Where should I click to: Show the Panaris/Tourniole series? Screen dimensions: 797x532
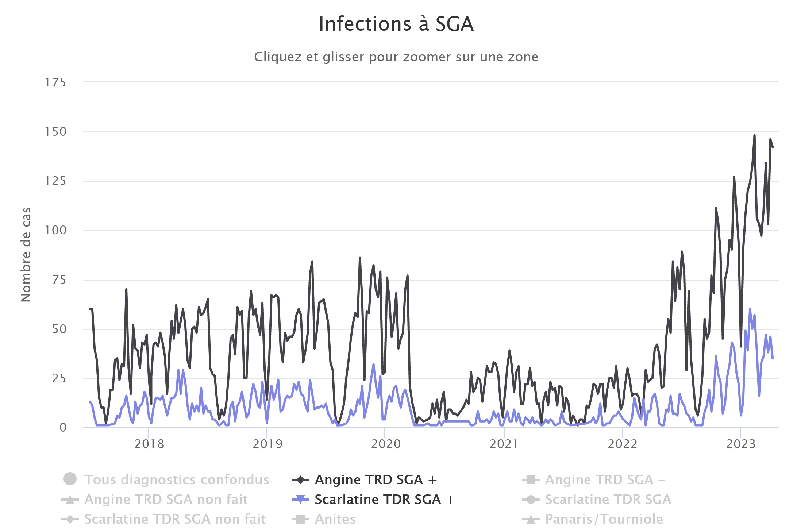604,519
